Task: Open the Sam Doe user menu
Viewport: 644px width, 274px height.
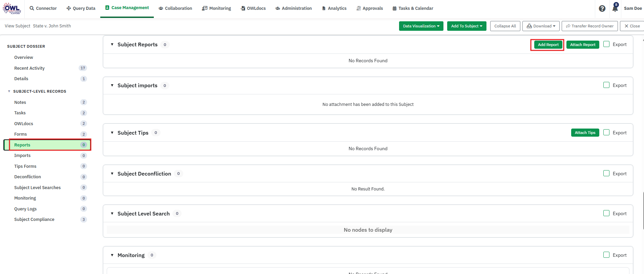Action: (x=633, y=8)
